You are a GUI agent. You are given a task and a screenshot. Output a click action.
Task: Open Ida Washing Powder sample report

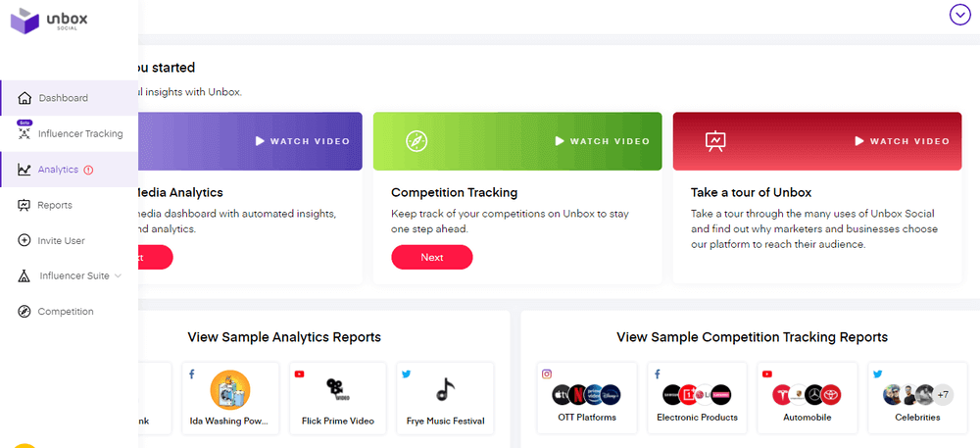pos(229,398)
